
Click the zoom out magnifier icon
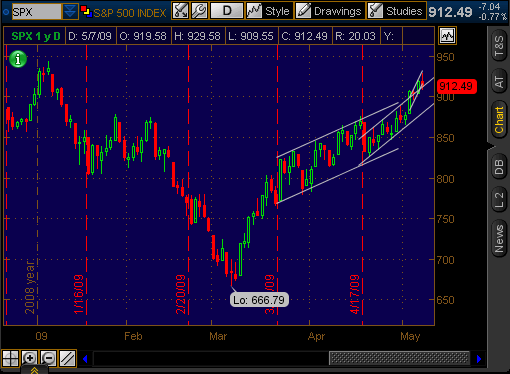[48, 358]
